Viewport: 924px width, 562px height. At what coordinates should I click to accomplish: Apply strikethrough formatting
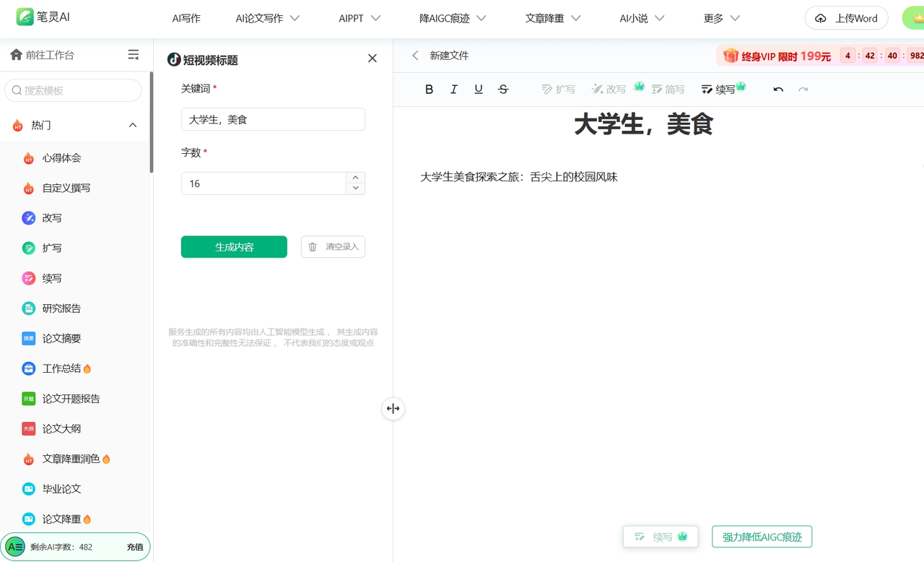(503, 90)
